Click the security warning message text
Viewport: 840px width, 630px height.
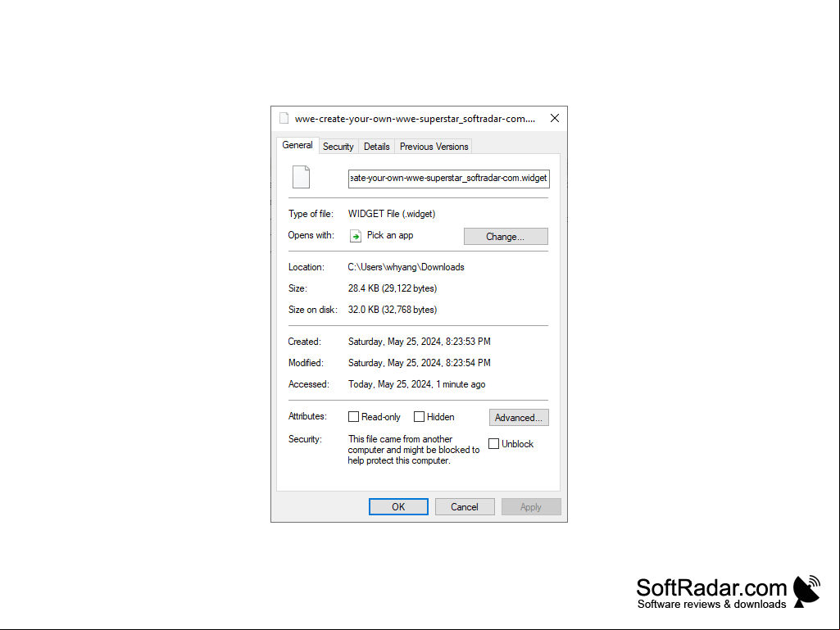(x=414, y=450)
